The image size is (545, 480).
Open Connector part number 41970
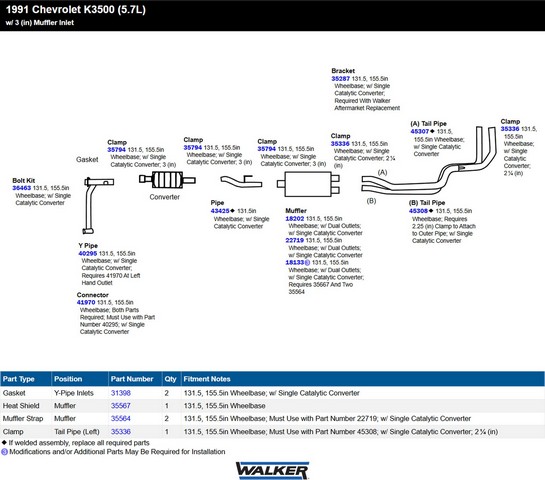pyautogui.click(x=86, y=302)
